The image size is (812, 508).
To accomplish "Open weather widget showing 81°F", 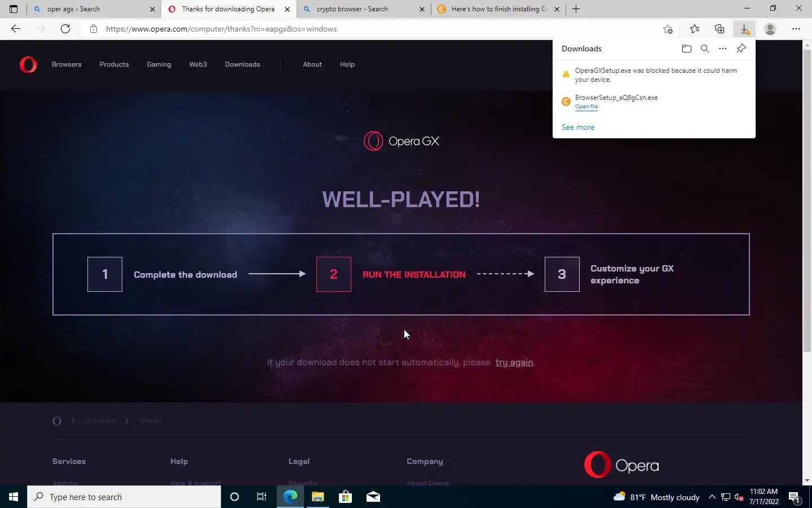I will (656, 497).
